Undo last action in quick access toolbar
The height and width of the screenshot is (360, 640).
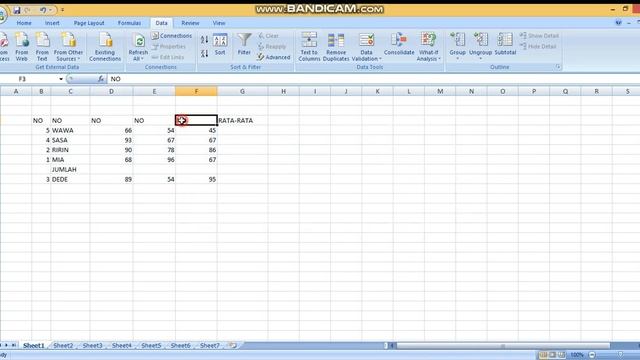[x=42, y=10]
